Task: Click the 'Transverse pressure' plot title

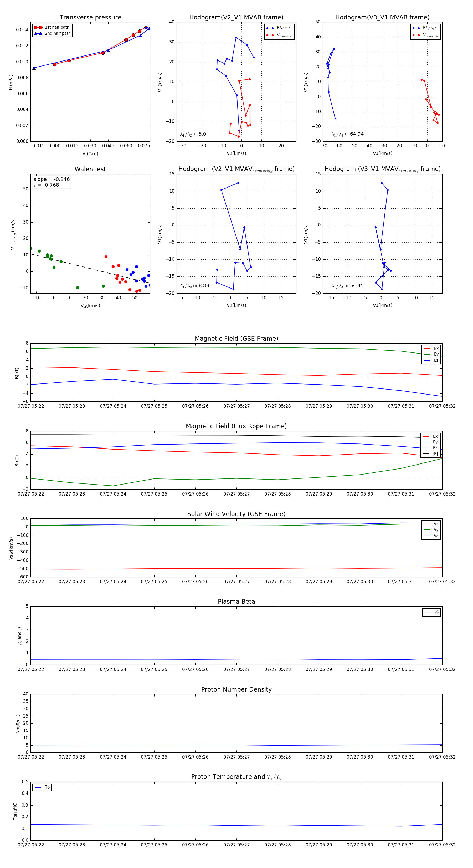Action: click(90, 18)
